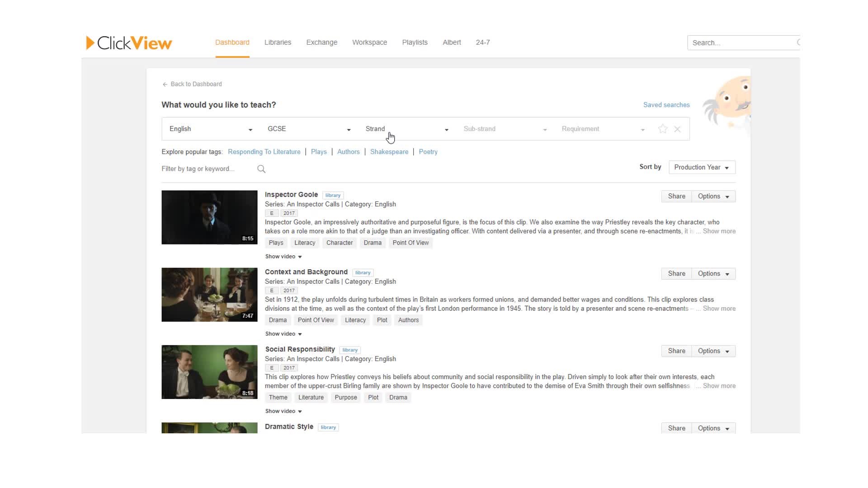Click the Shakespeare popular tag
The image size is (868, 488).
[x=389, y=152]
